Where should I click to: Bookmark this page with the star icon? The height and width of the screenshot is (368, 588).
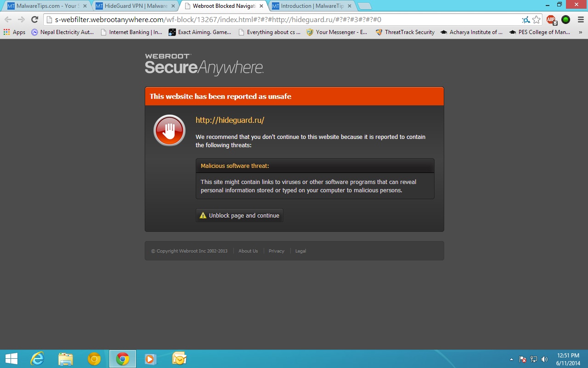(x=536, y=20)
